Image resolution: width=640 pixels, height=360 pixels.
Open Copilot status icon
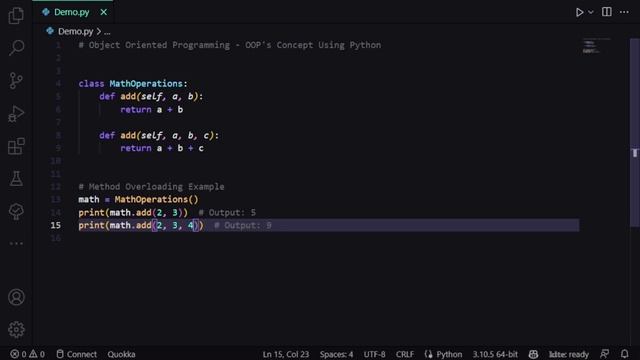tap(533, 354)
